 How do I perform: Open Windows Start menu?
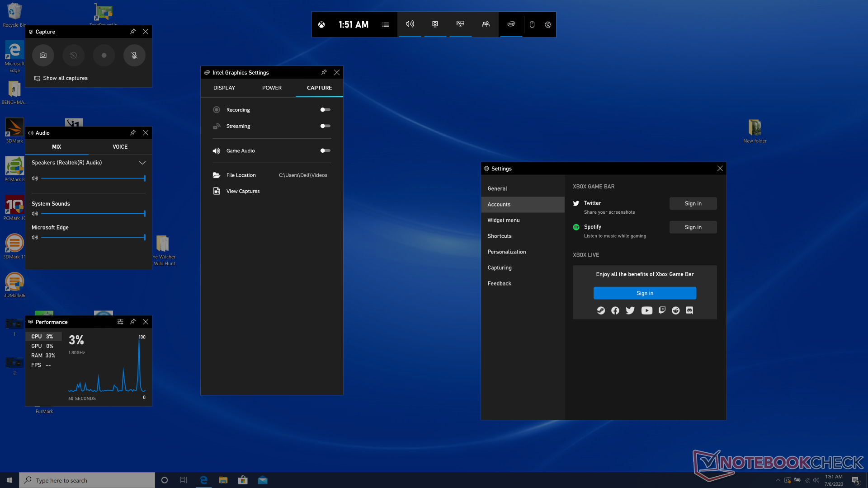click(9, 480)
